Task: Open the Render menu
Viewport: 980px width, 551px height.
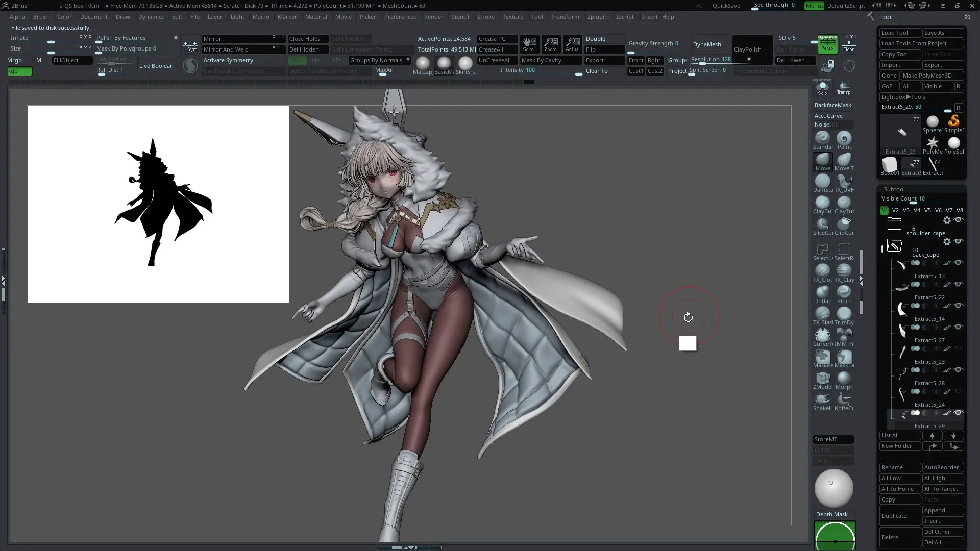Action: point(433,17)
